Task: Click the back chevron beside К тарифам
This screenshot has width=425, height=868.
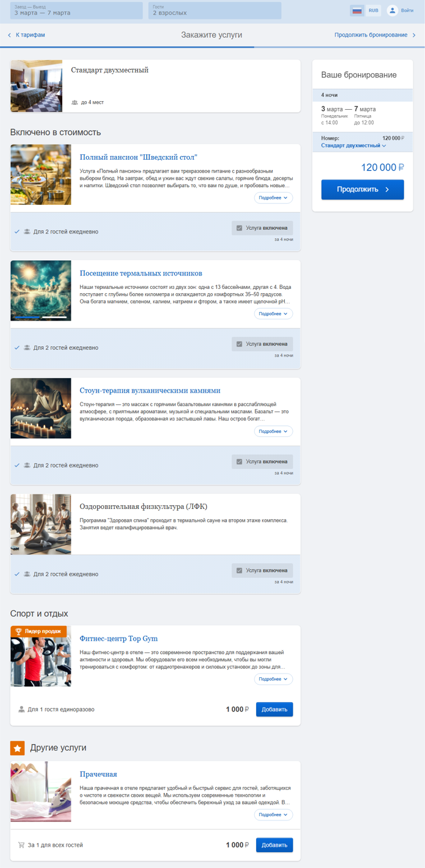Action: tap(10, 35)
